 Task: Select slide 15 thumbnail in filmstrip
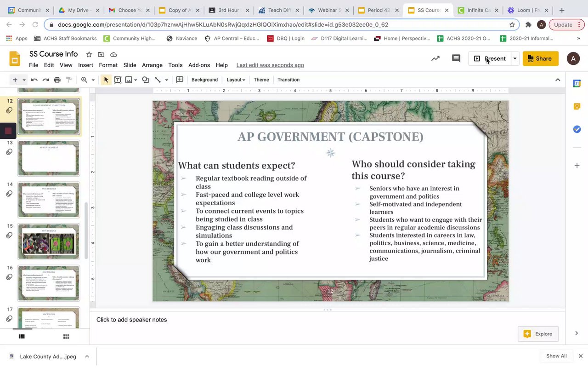click(49, 241)
